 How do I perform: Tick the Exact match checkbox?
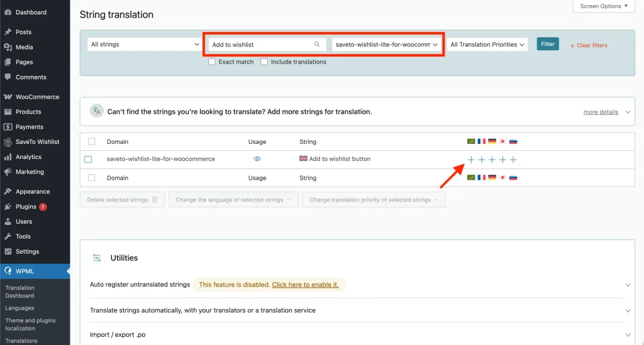[212, 62]
